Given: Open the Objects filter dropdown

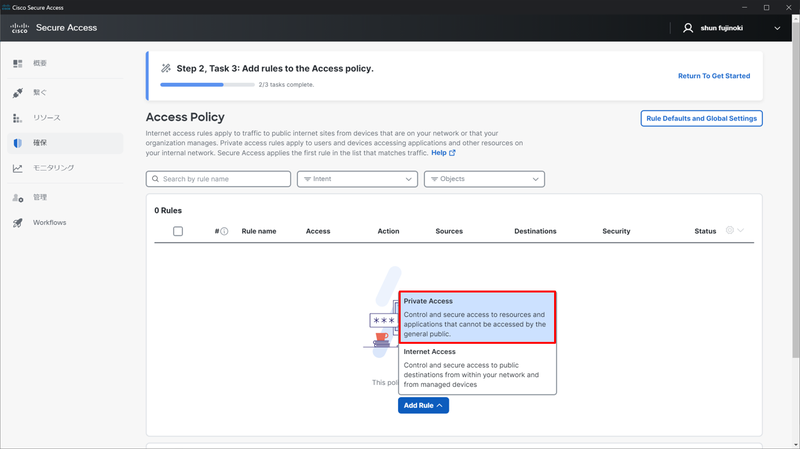Looking at the screenshot, I should pyautogui.click(x=484, y=179).
